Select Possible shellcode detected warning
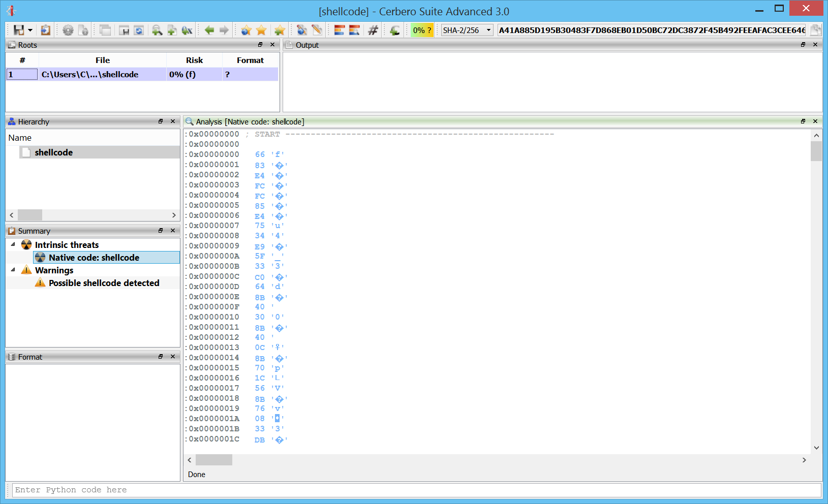 tap(104, 283)
